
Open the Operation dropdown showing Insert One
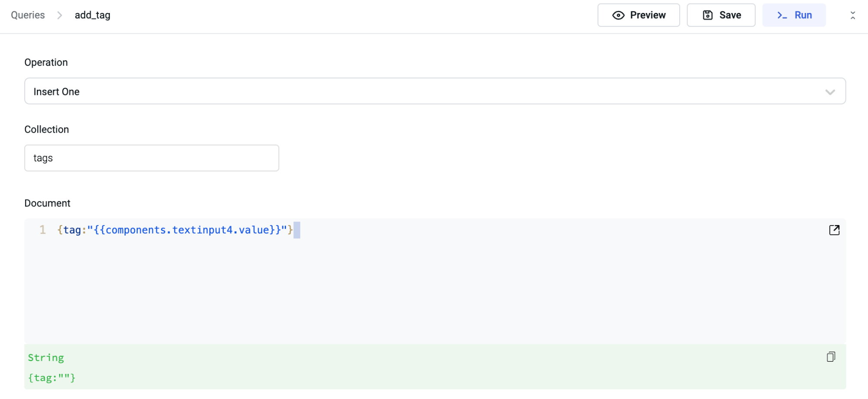coord(434,92)
